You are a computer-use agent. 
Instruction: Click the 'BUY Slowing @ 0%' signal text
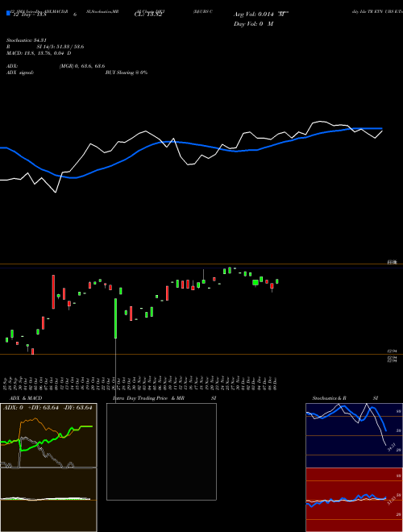pyautogui.click(x=127, y=73)
